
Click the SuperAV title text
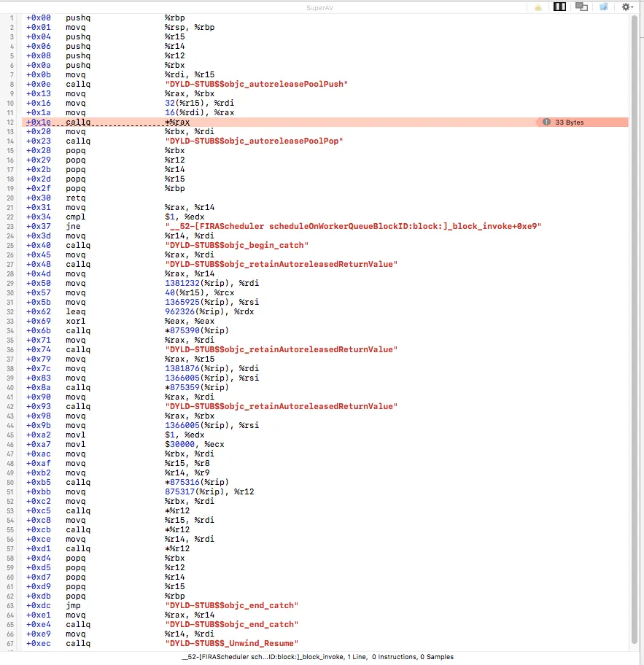click(319, 7)
